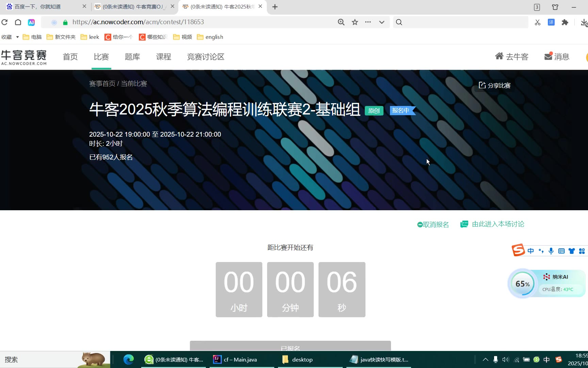Toggle the system tray volume icon
The height and width of the screenshot is (368, 588).
coord(506,359)
